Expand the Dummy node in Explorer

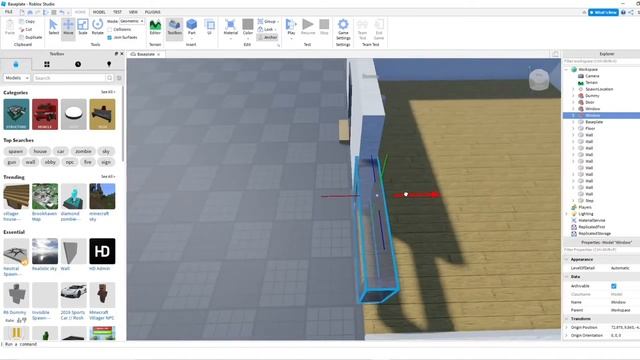(573, 96)
